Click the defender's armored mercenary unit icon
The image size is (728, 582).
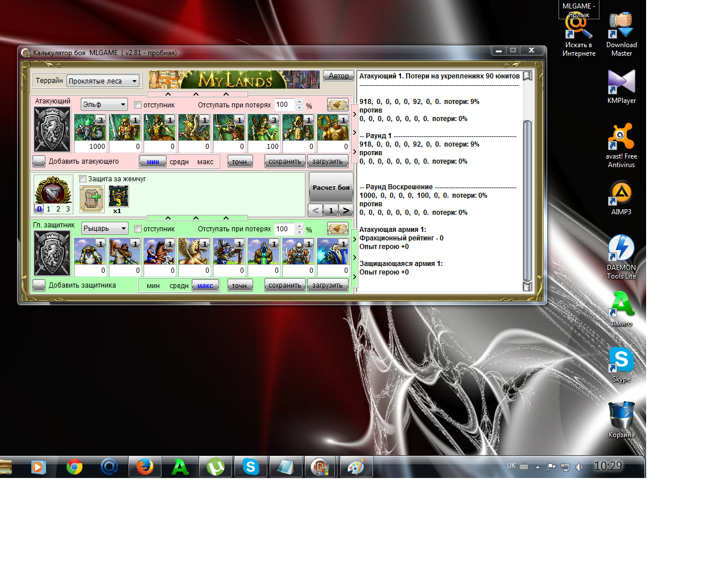[x=298, y=251]
